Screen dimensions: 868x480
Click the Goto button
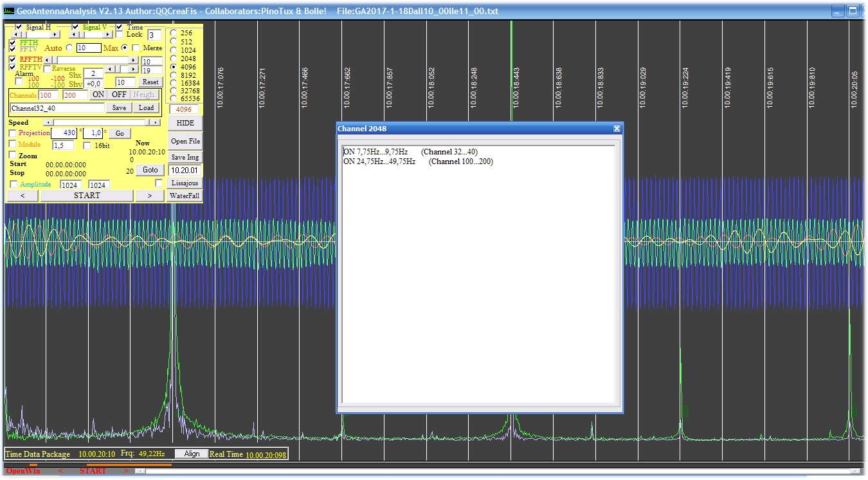point(150,170)
